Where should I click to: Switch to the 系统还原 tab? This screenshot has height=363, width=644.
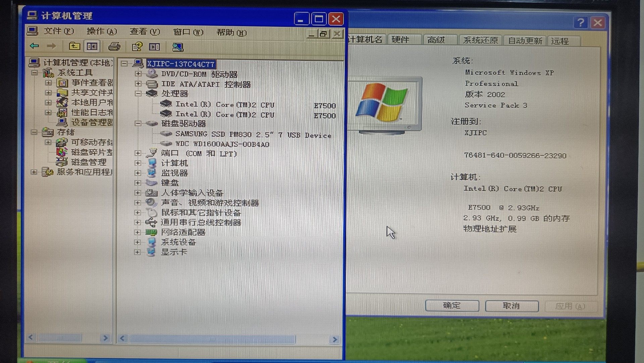480,41
